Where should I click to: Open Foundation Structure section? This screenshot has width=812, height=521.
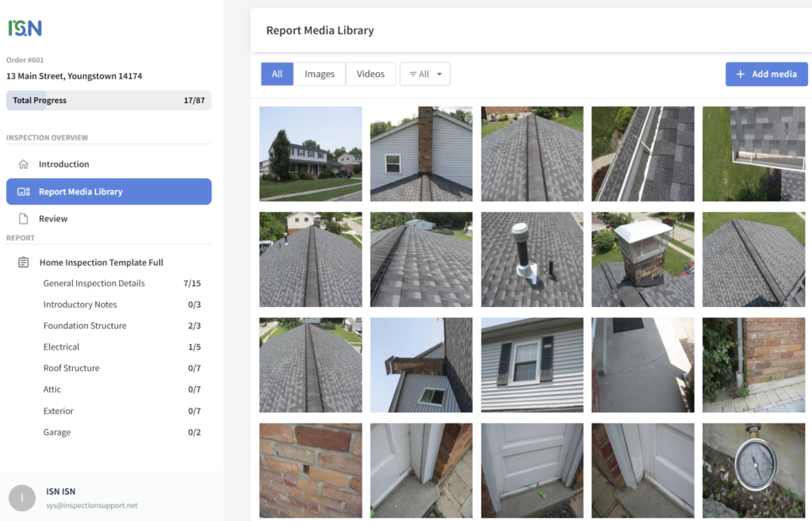[85, 326]
